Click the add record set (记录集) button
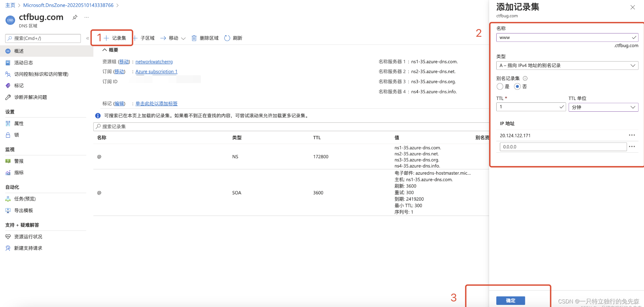 115,38
